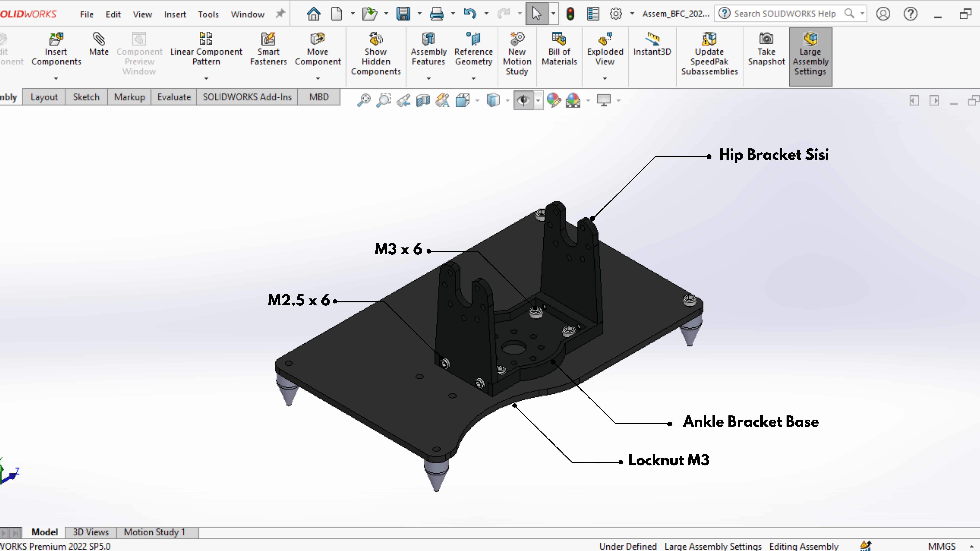Launch Smart Fasteners

tap(268, 49)
